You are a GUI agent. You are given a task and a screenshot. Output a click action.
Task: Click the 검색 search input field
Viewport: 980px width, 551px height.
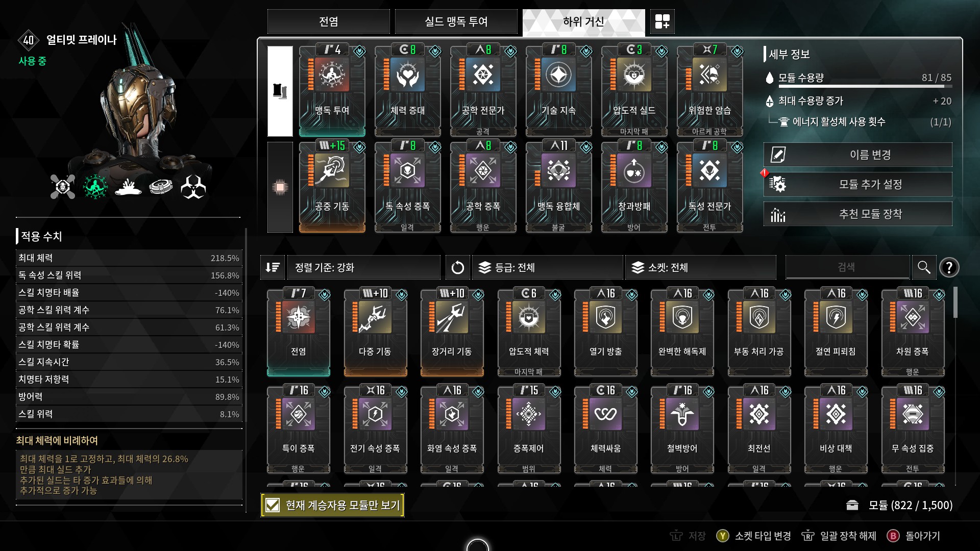point(846,267)
